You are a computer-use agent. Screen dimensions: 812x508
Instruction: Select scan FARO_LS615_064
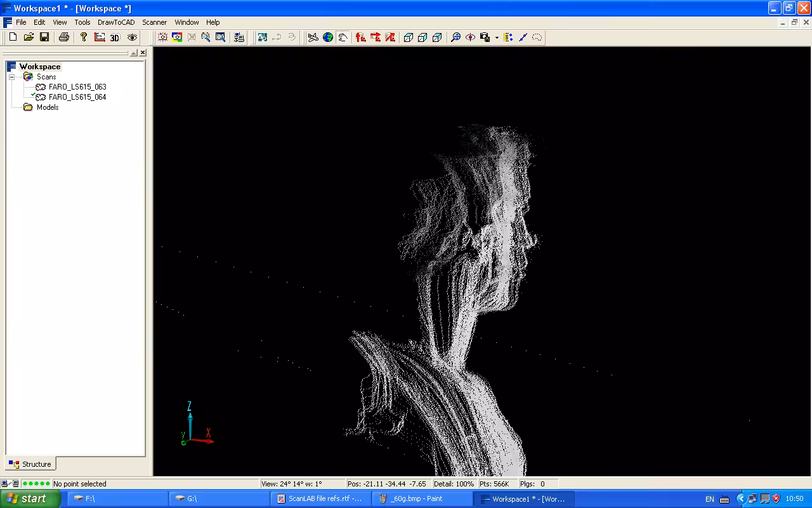77,97
